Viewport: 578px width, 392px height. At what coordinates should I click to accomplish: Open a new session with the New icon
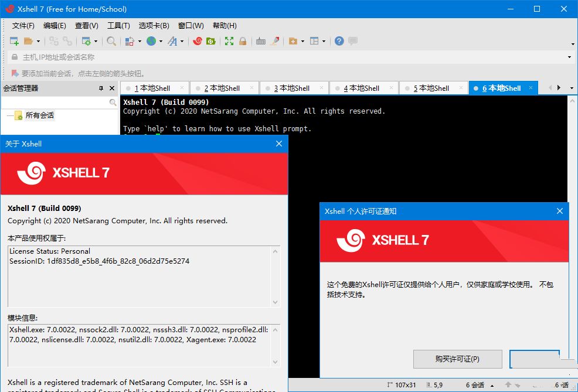click(13, 41)
